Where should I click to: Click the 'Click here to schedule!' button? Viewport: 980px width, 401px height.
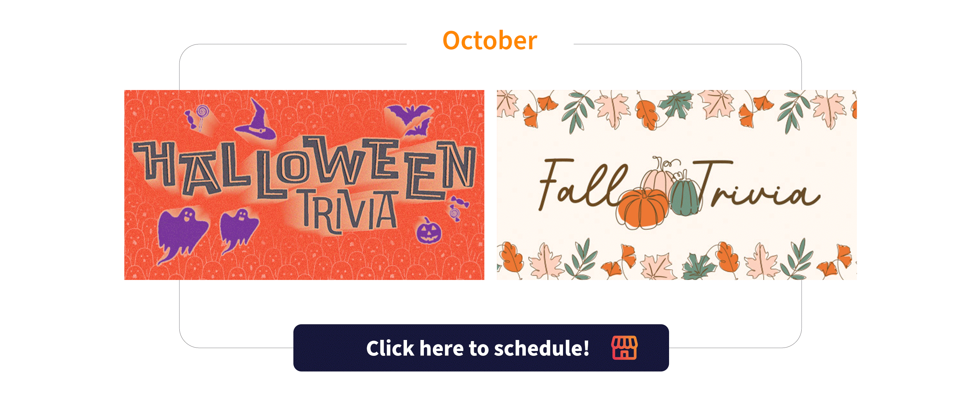tap(481, 348)
